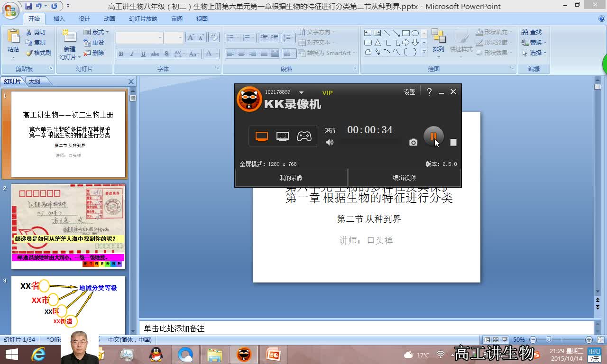Toggle underline formatting
Viewport: 607px width, 364px height.
click(143, 54)
